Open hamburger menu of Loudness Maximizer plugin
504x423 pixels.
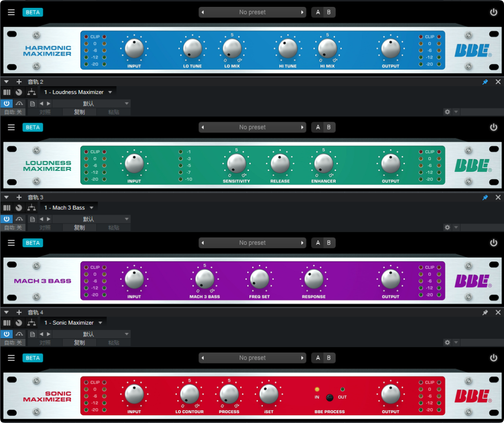[11, 128]
